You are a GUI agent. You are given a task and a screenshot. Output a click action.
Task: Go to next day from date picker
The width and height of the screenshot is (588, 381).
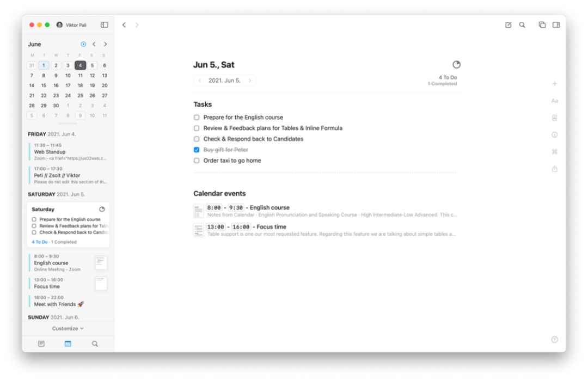coord(250,81)
